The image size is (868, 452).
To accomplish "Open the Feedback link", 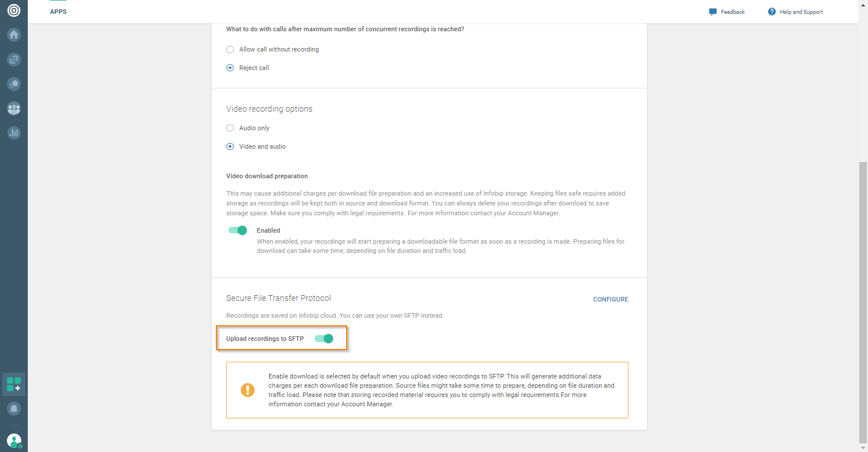I will tap(727, 12).
